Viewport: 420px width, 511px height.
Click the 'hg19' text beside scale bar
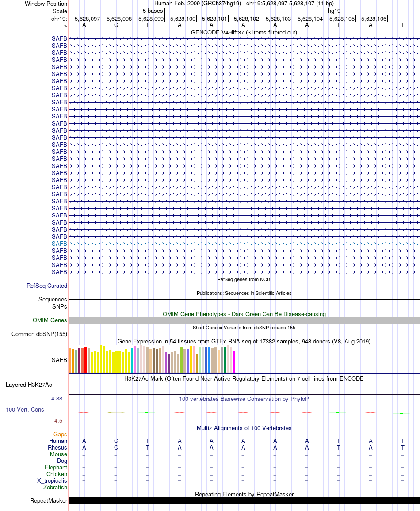coord(334,11)
